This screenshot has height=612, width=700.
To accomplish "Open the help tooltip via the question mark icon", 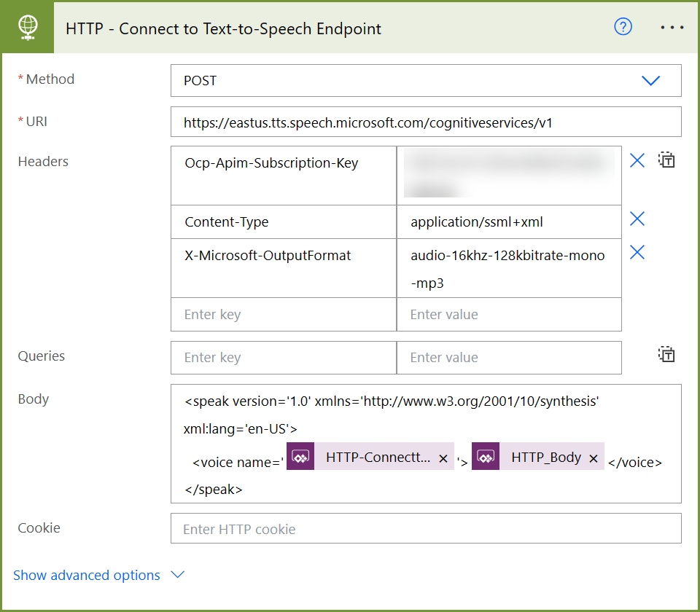I will (623, 27).
